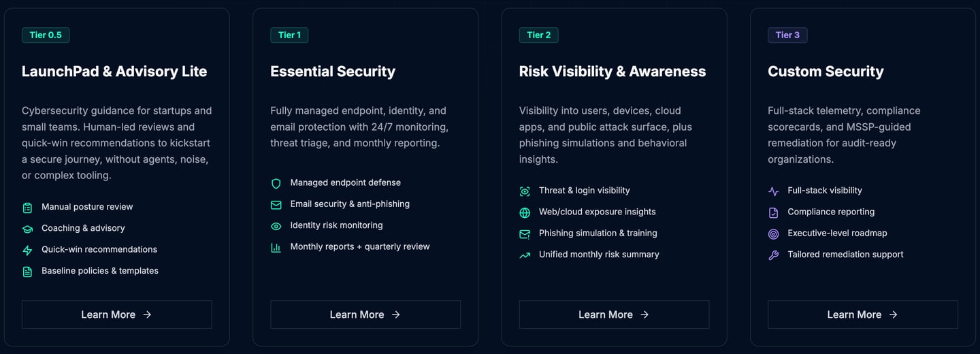Click the bar chart Monthly reports icon

(x=276, y=247)
